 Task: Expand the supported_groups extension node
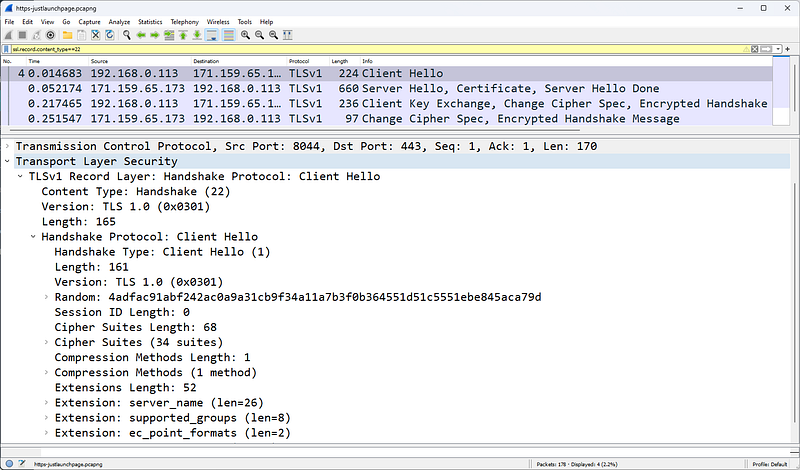[x=46, y=418]
